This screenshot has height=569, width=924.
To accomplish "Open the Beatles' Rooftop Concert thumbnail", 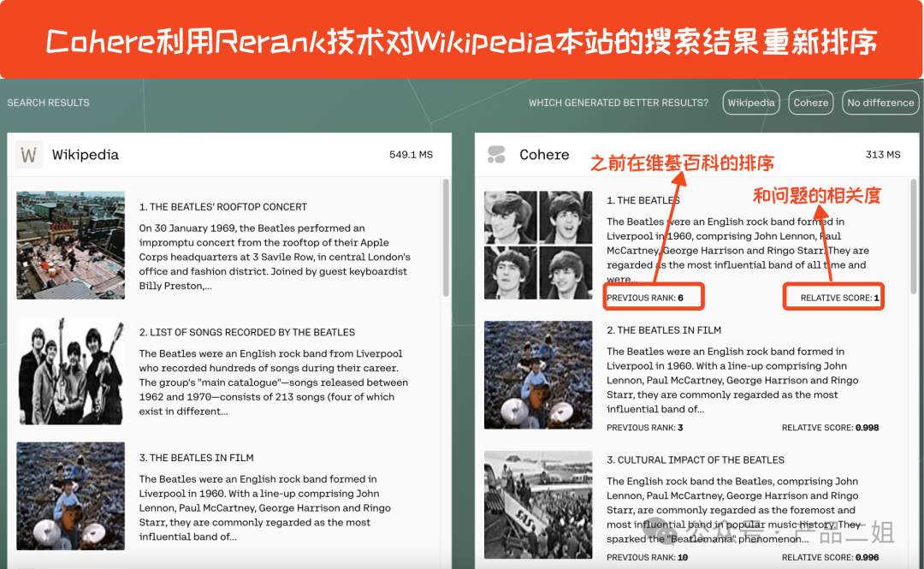I will pyautogui.click(x=71, y=245).
